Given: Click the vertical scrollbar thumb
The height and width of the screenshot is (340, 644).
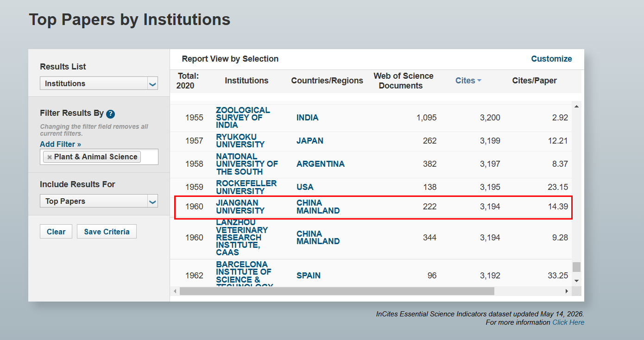Looking at the screenshot, I should 576,267.
